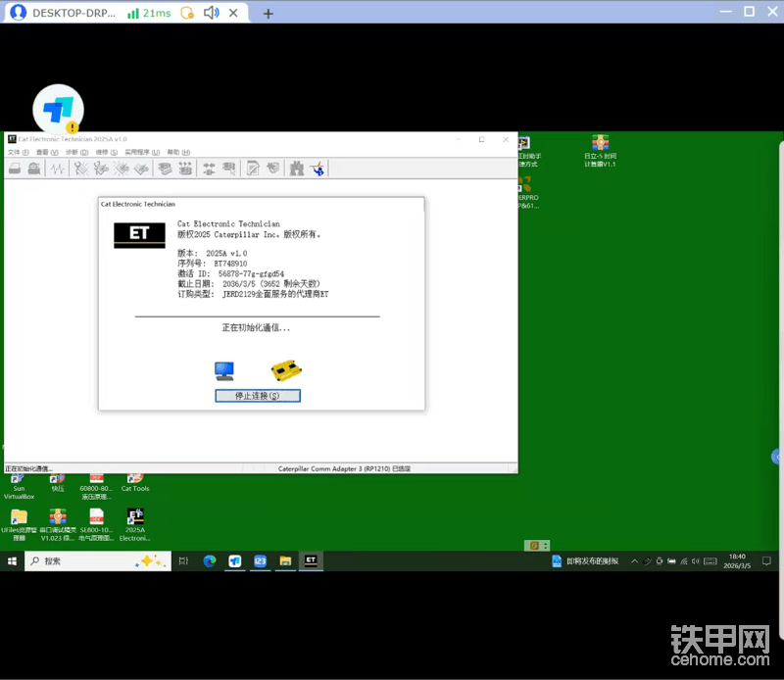Screen dimensions: 784x680
Task: Open the 实用程序 (U) menu
Action: 142,152
